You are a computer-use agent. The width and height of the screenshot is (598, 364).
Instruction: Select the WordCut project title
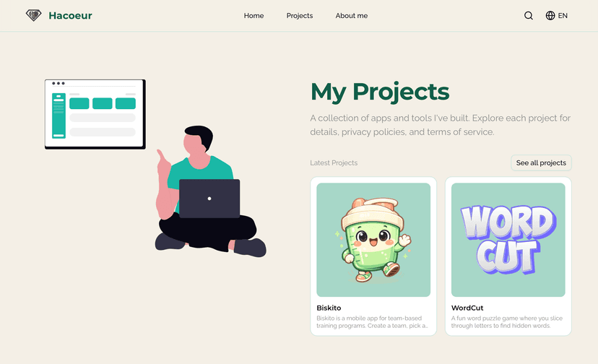(x=467, y=308)
